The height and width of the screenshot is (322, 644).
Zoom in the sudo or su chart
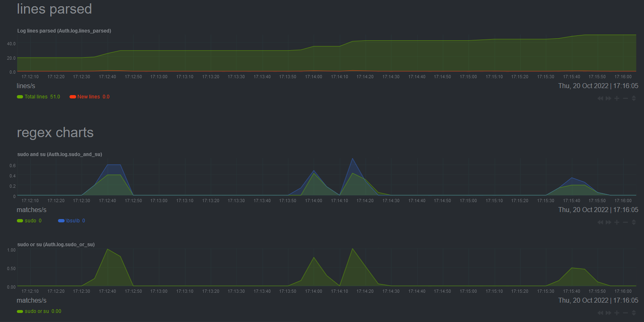617,313
